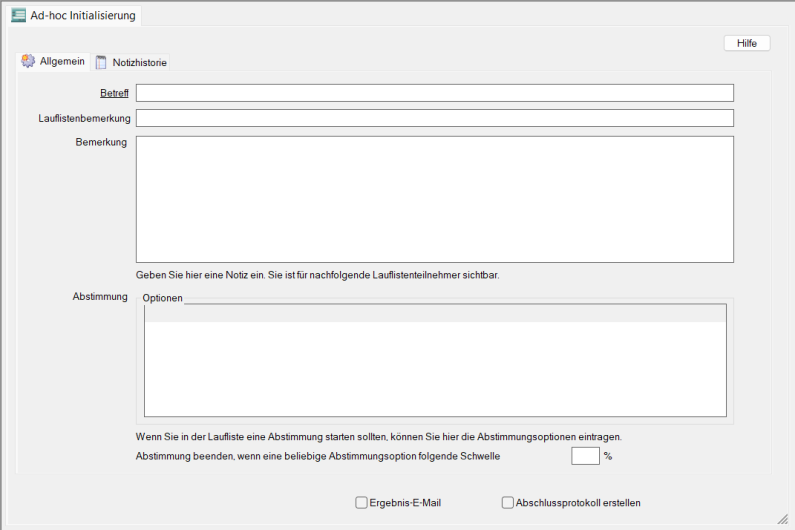795x530 pixels.
Task: Click the Bemerkung field label
Action: point(101,143)
